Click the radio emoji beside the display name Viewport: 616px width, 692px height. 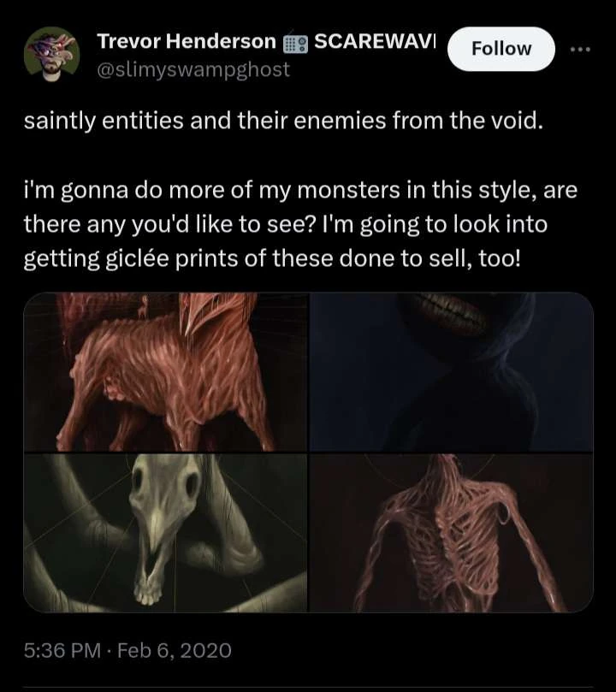tap(294, 42)
